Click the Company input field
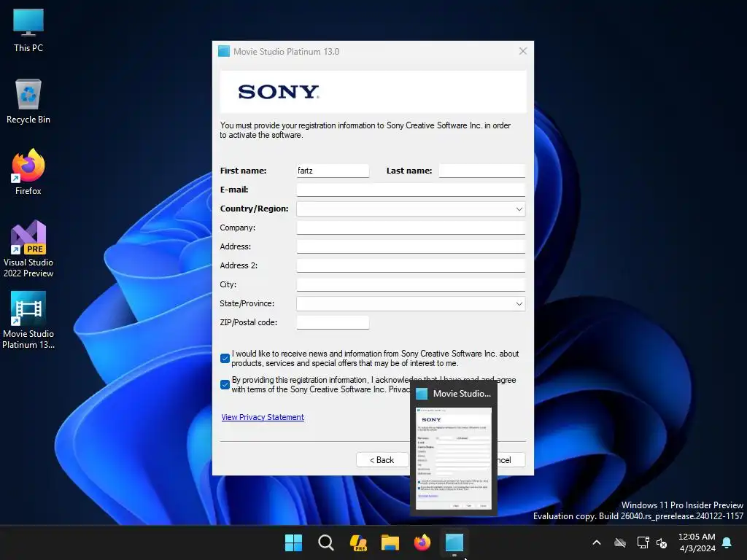Image resolution: width=747 pixels, height=560 pixels. [411, 227]
